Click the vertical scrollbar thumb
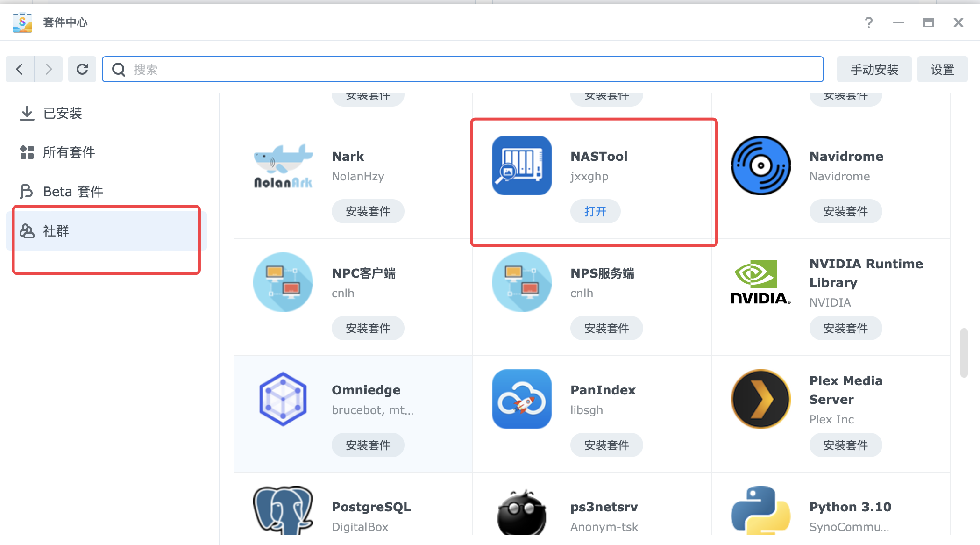This screenshot has width=980, height=545. point(963,352)
